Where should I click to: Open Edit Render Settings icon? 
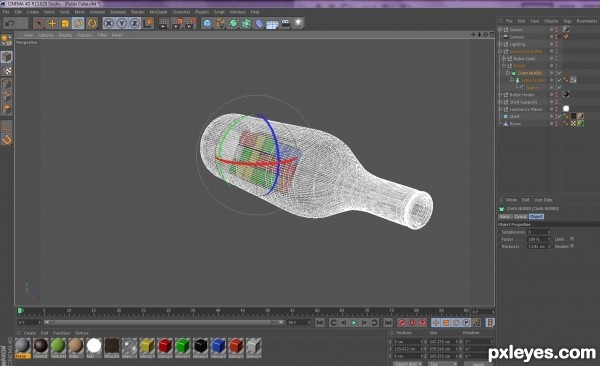pos(191,24)
